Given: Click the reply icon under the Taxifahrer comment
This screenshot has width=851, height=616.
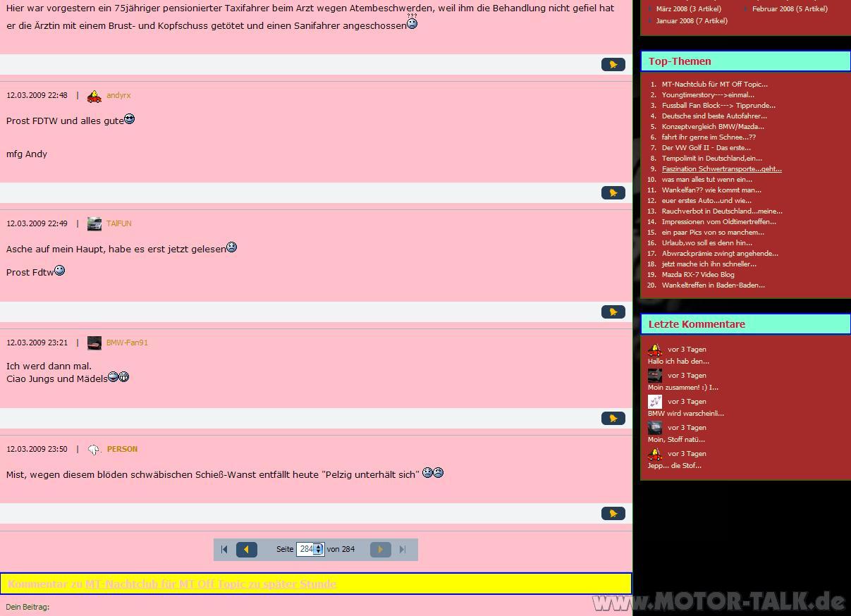Looking at the screenshot, I should (x=613, y=64).
